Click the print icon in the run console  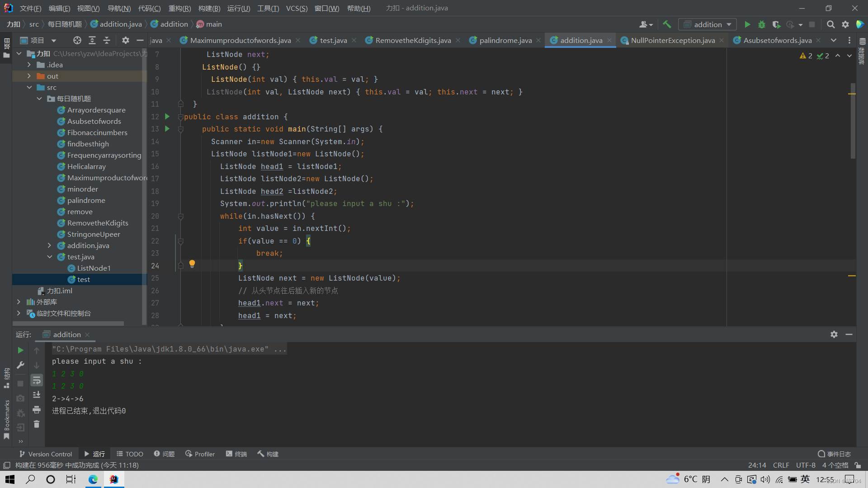tap(37, 410)
